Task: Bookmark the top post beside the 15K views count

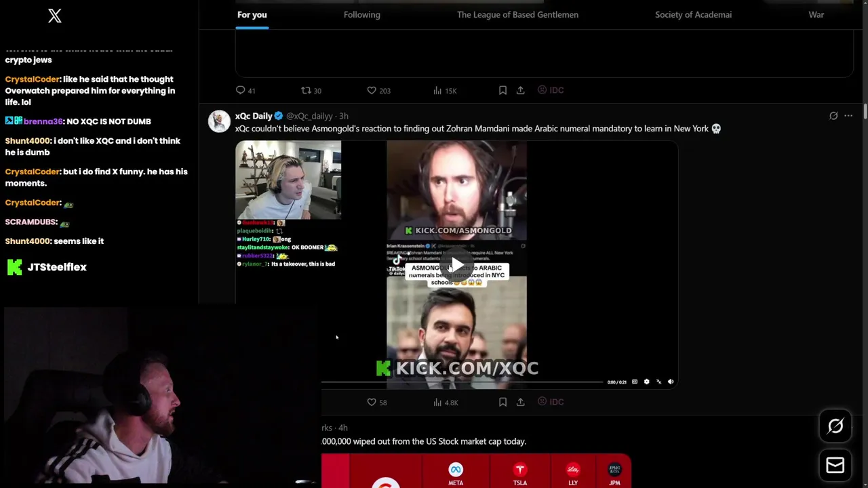Action: coord(502,90)
